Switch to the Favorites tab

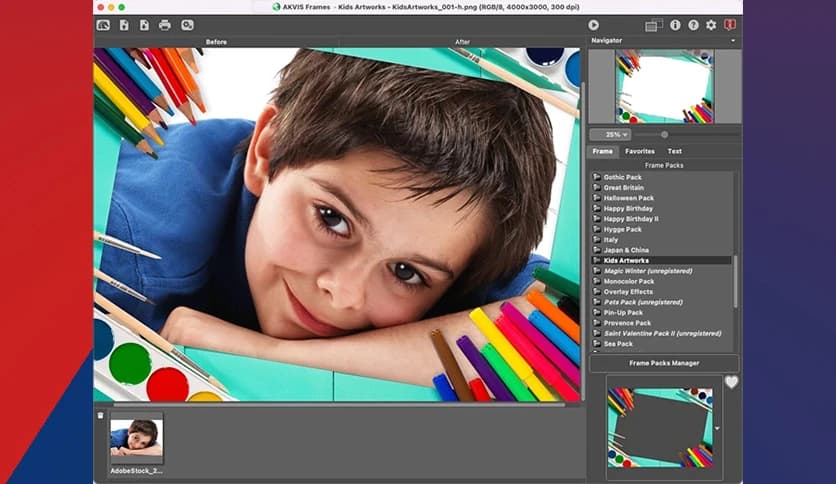pyautogui.click(x=640, y=151)
